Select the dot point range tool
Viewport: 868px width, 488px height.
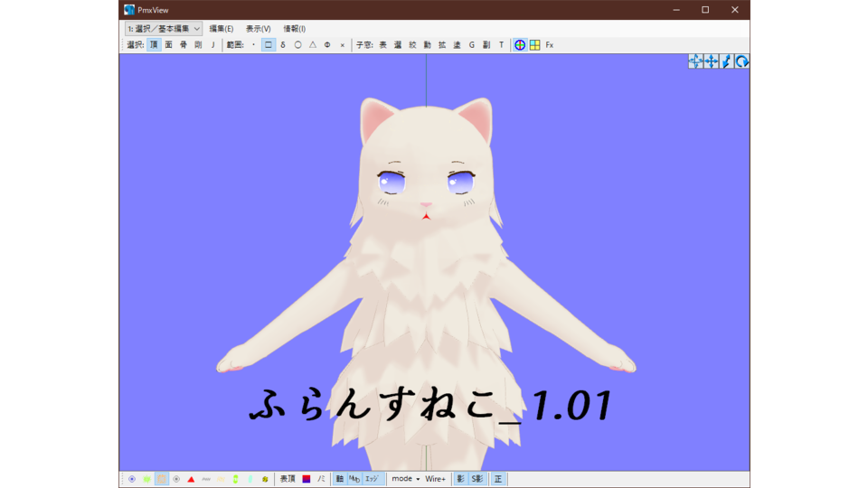tap(253, 45)
